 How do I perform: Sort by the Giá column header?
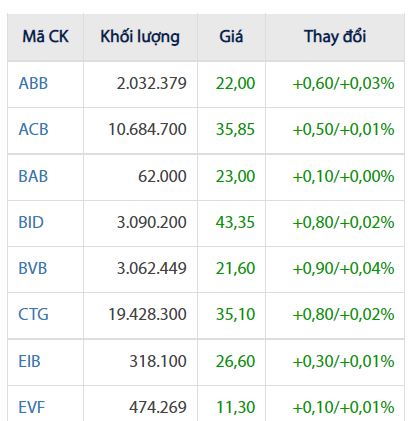(231, 36)
